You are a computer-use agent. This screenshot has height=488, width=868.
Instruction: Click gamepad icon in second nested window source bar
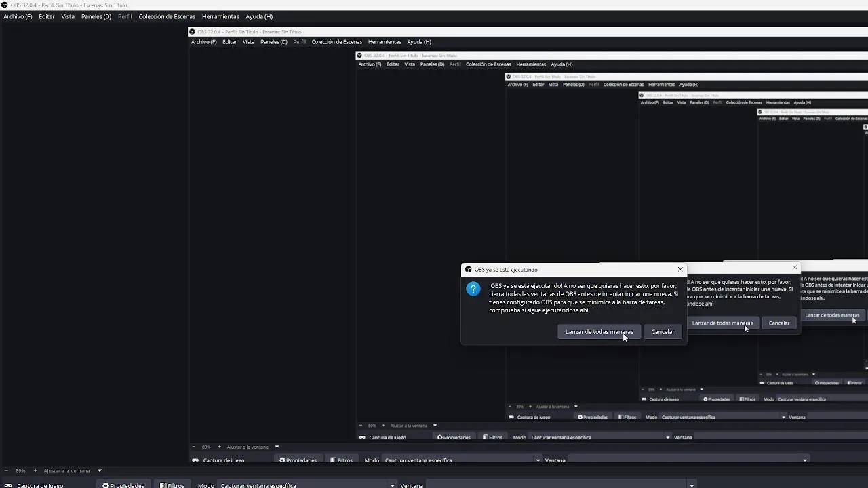363,437
